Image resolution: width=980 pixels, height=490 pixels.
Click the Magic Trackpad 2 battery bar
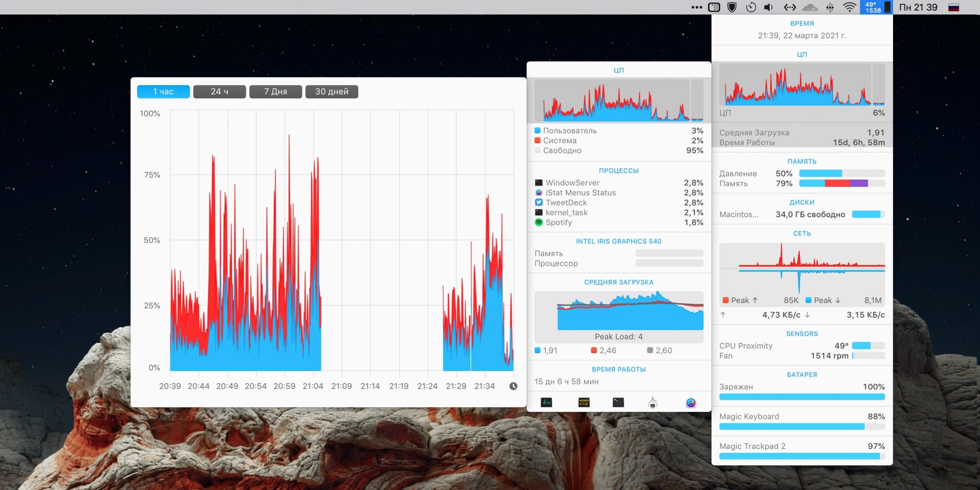802,456
